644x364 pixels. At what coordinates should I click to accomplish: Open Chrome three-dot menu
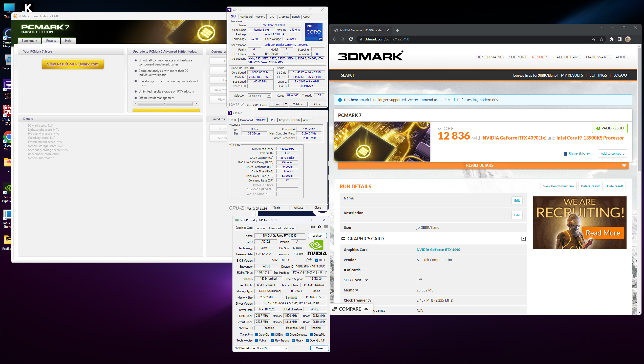[x=636, y=39]
